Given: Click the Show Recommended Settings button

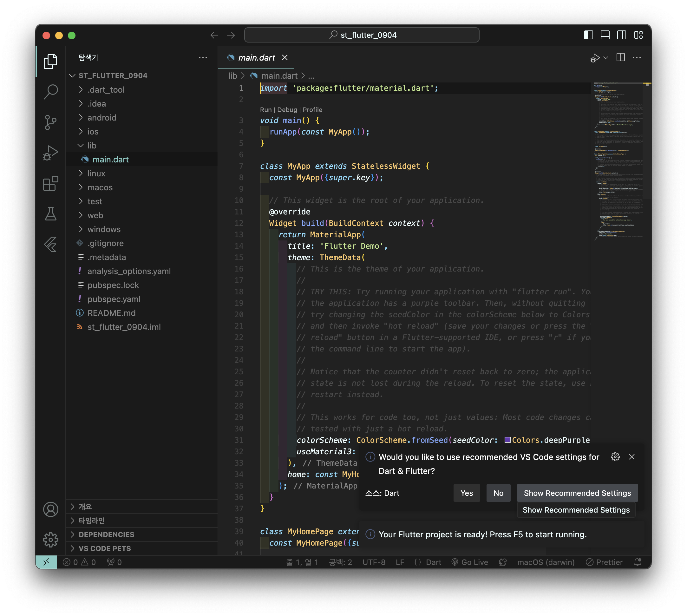Looking at the screenshot, I should [577, 493].
